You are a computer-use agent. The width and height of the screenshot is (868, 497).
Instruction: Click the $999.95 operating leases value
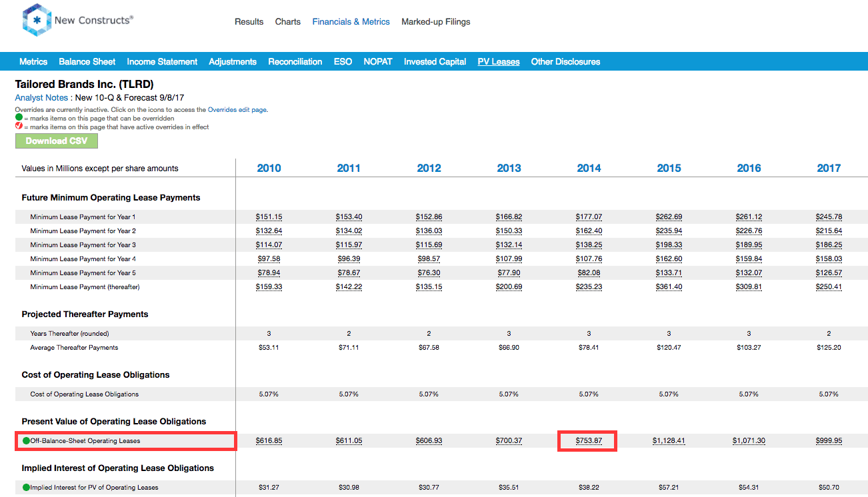(x=829, y=441)
